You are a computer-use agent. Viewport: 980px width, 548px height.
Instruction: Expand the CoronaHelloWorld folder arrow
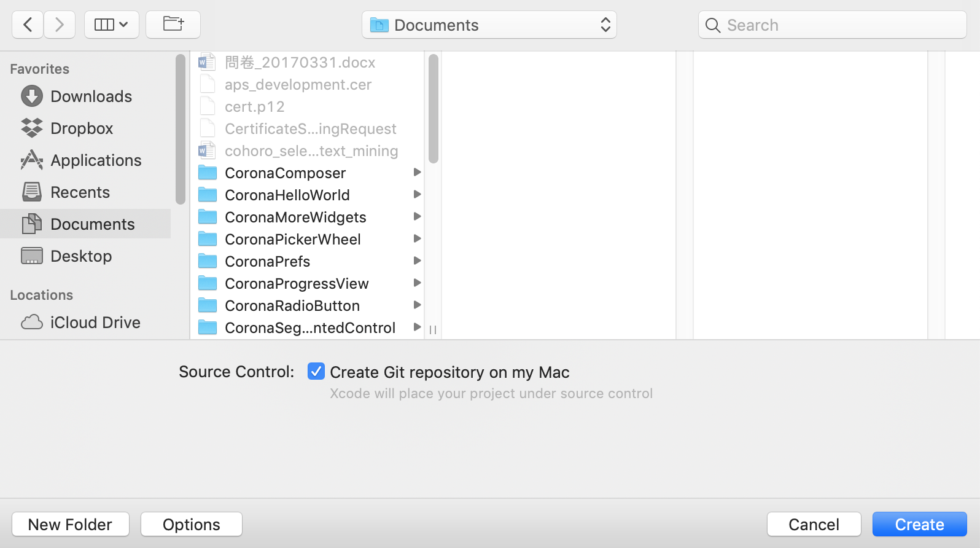[417, 194]
